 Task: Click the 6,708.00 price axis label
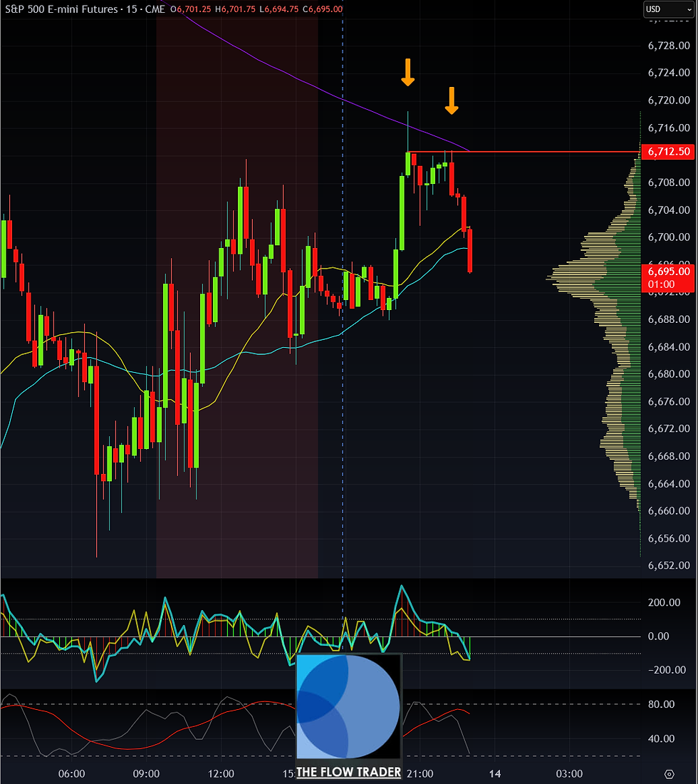[669, 182]
